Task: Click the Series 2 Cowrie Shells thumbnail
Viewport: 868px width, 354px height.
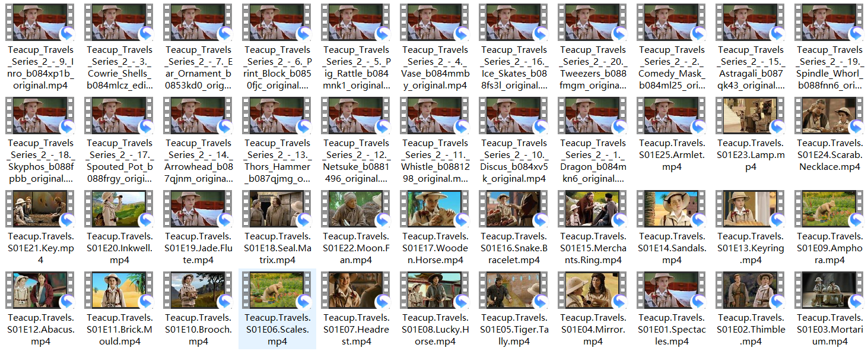Action: tap(119, 22)
